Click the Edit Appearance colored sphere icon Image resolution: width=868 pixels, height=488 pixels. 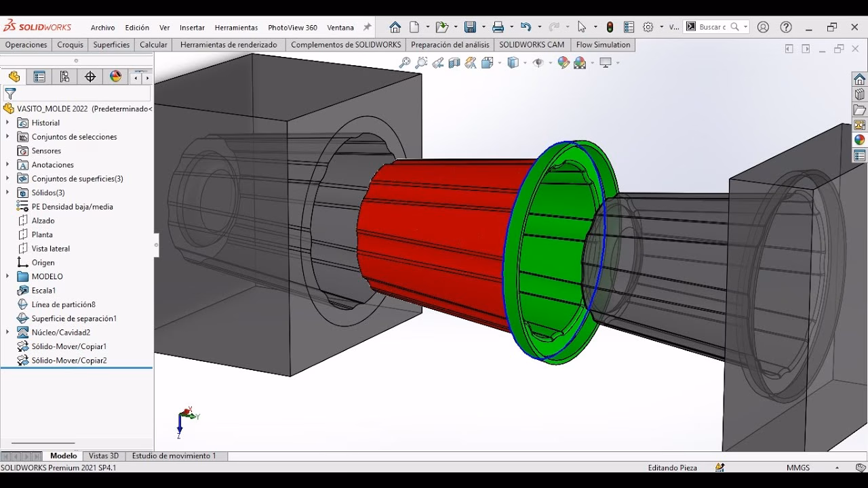click(563, 63)
